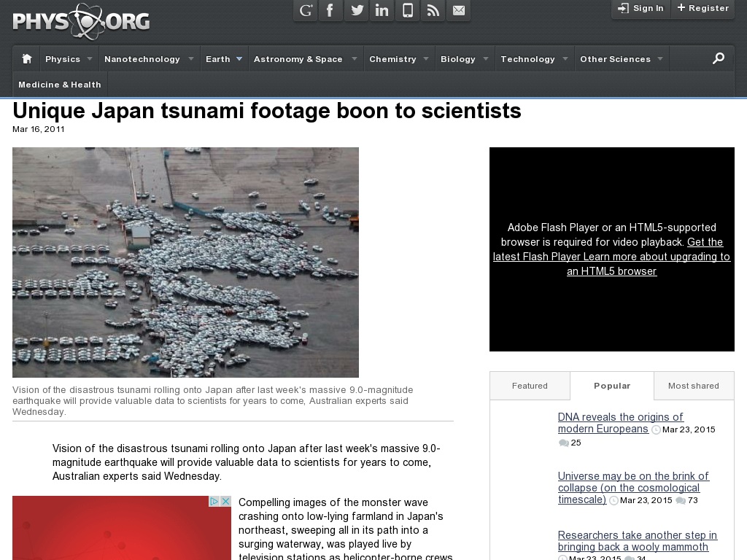Expand the Chemistry dropdown arrow
The height and width of the screenshot is (560, 747).
(426, 58)
